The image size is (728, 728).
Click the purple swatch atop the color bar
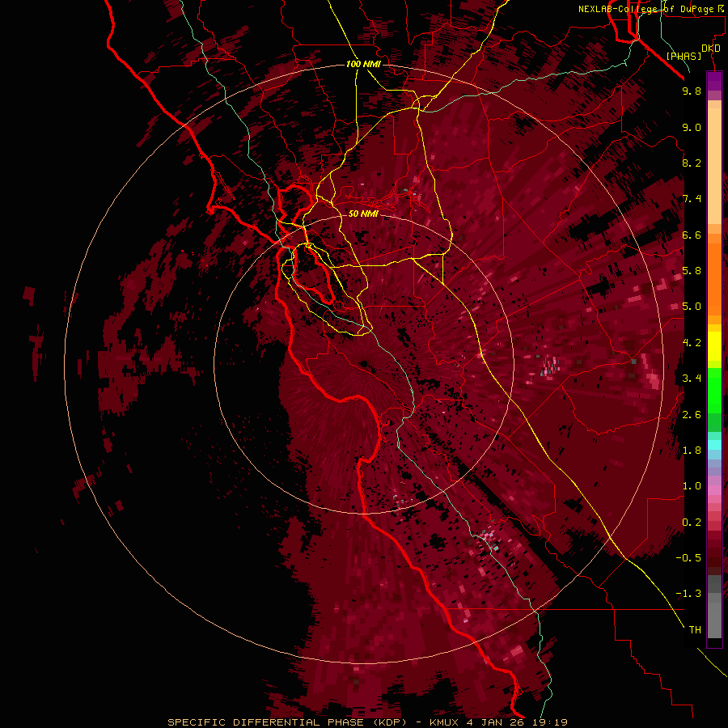(x=714, y=81)
